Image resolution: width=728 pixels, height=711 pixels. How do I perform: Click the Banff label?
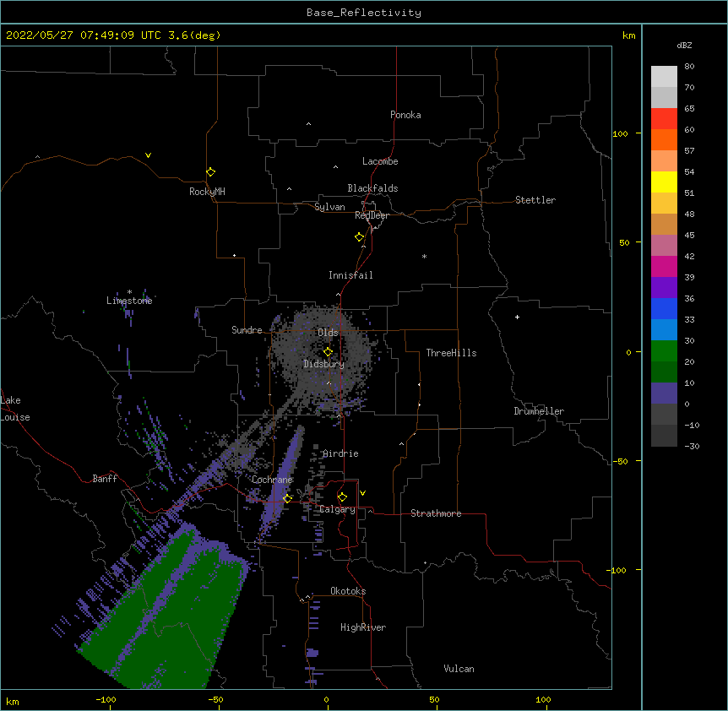click(x=105, y=479)
